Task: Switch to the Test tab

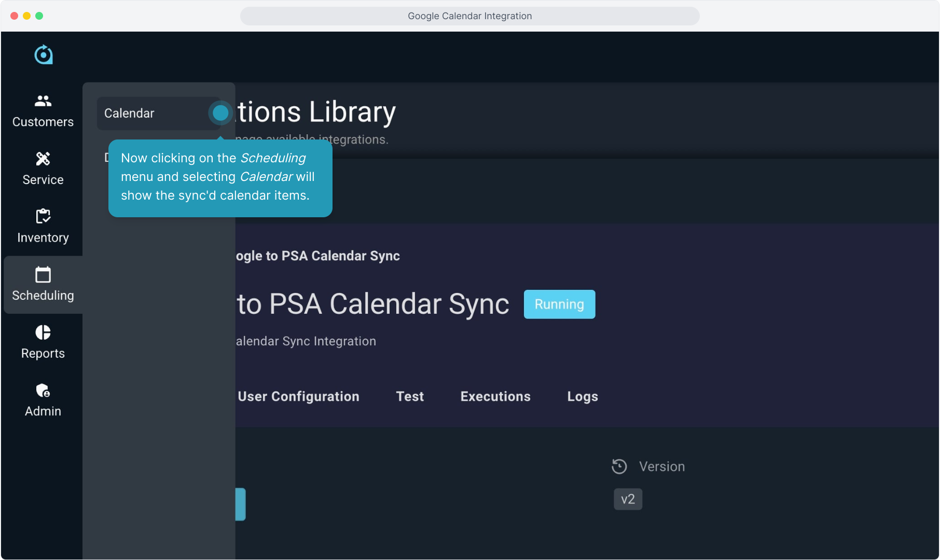Action: (x=410, y=397)
